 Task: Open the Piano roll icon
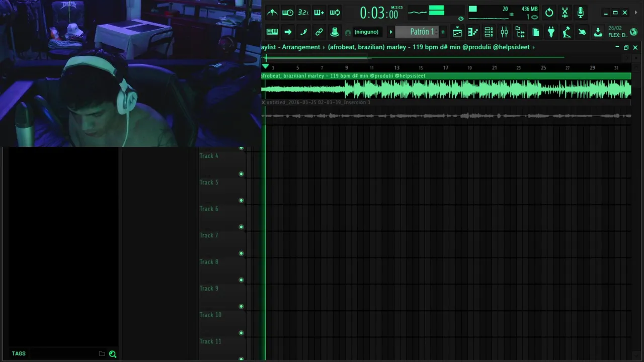(x=473, y=32)
